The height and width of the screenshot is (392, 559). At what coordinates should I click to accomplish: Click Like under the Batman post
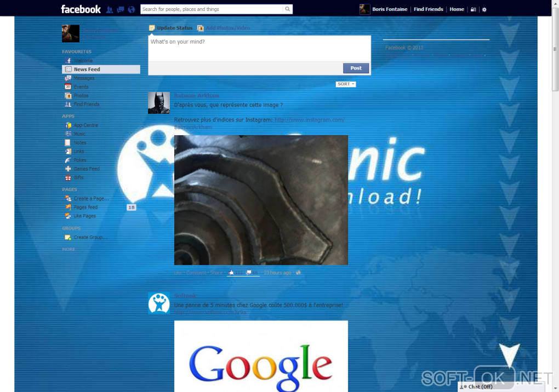[x=178, y=273]
